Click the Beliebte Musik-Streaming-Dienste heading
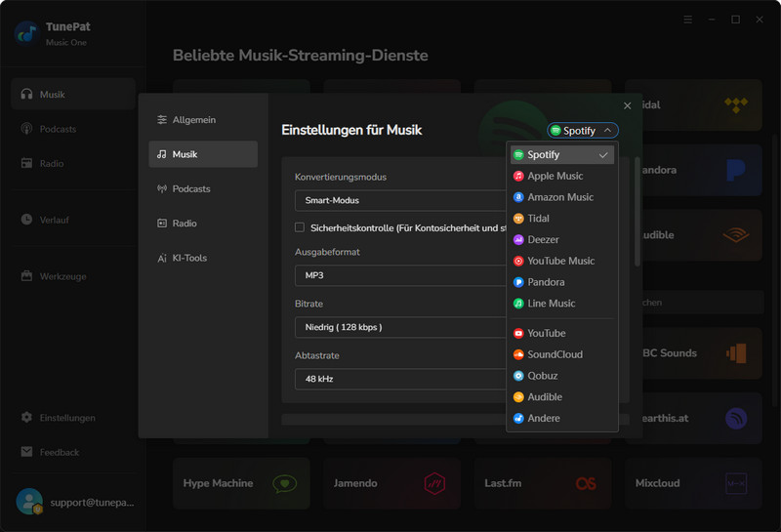Screen dimensions: 781x532 [x=301, y=56]
